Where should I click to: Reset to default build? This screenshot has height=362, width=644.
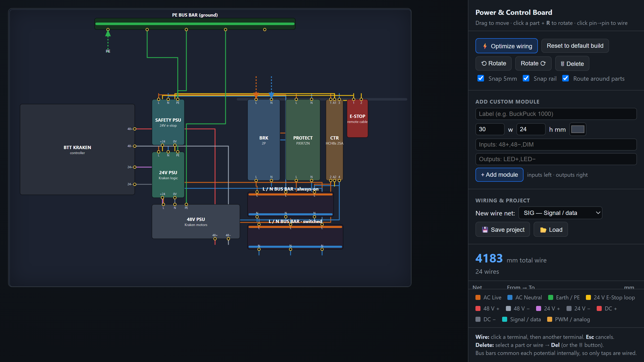575,46
